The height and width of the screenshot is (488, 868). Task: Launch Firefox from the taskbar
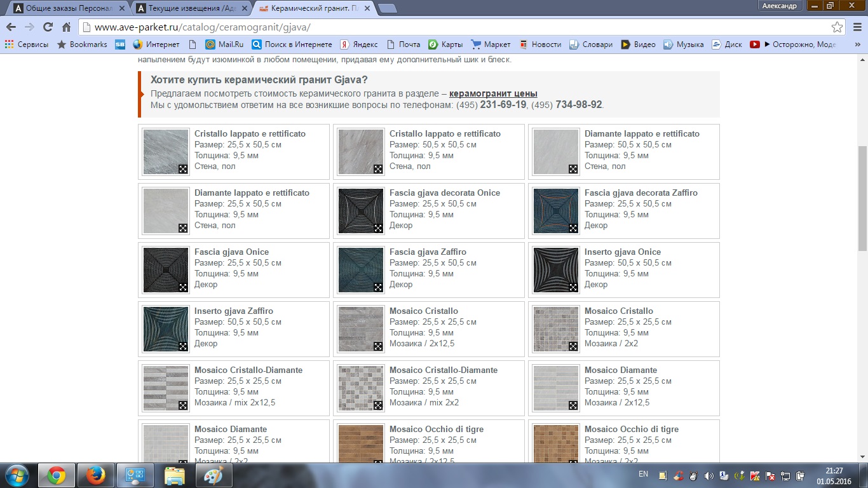[97, 475]
